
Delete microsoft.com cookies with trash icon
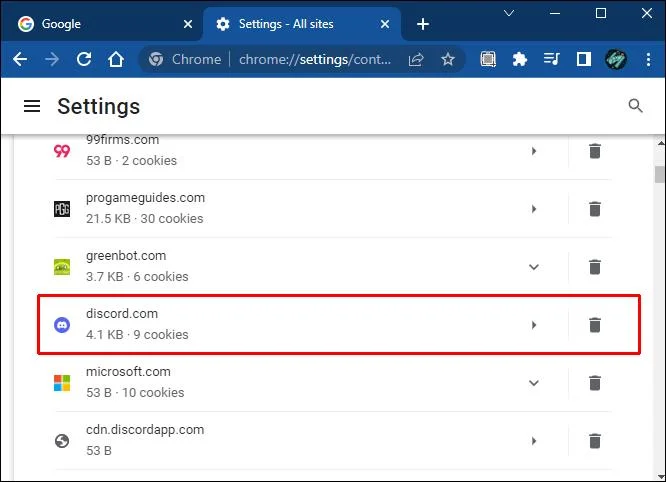[x=595, y=383]
